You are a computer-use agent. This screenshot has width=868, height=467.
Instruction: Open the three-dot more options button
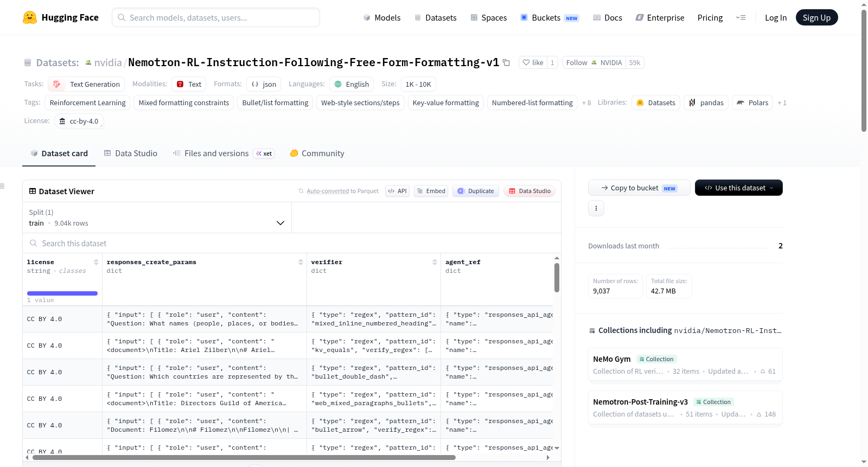(596, 208)
